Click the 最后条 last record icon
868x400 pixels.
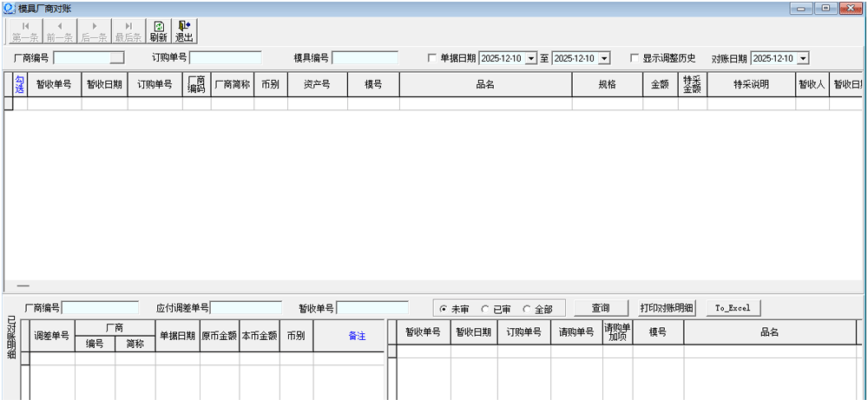[128, 31]
